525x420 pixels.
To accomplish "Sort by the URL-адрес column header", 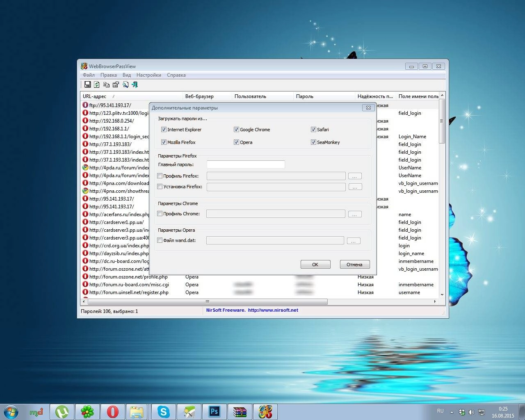I will click(x=132, y=96).
